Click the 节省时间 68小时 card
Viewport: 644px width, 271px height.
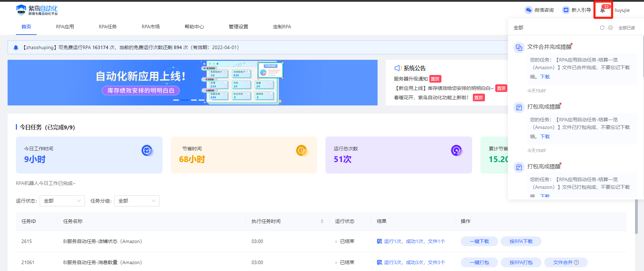click(244, 155)
